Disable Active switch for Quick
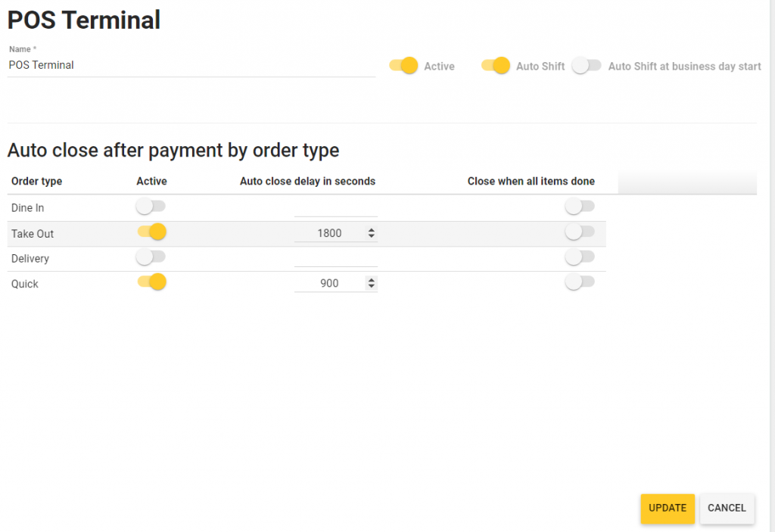Viewport: 775px width, 532px height. [151, 282]
